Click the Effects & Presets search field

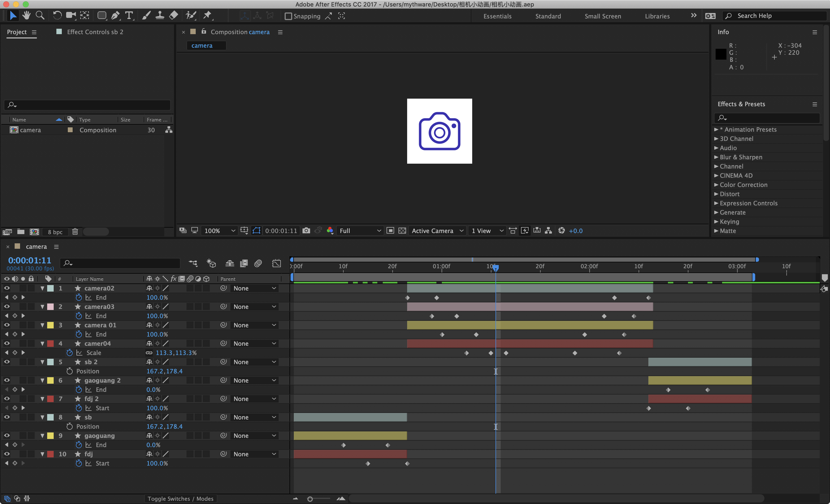coord(767,118)
